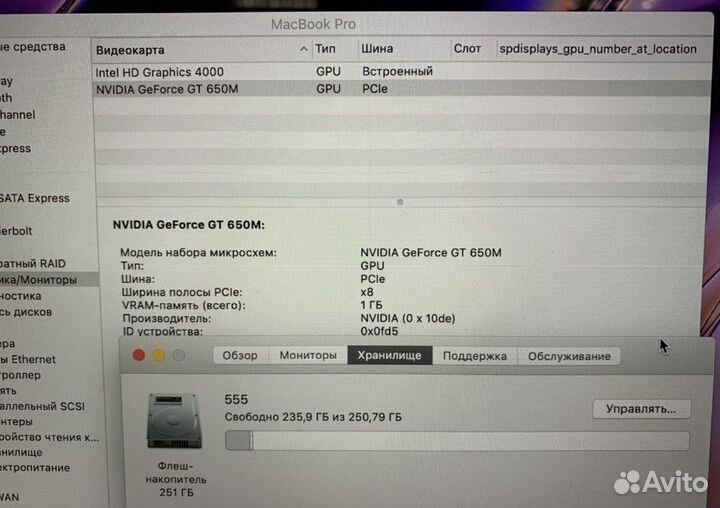Select the RAID item in sidebar

pyautogui.click(x=33, y=264)
